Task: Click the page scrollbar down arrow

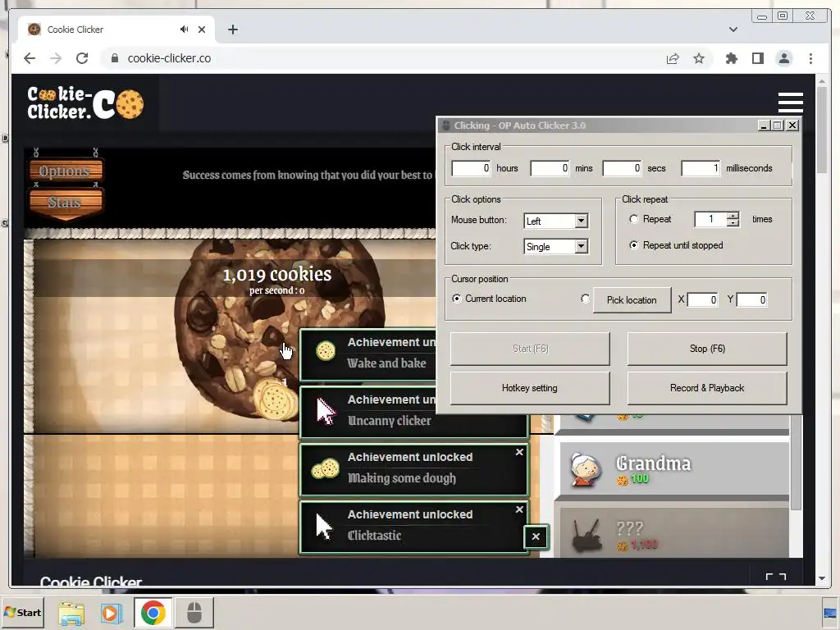Action: tap(822, 578)
